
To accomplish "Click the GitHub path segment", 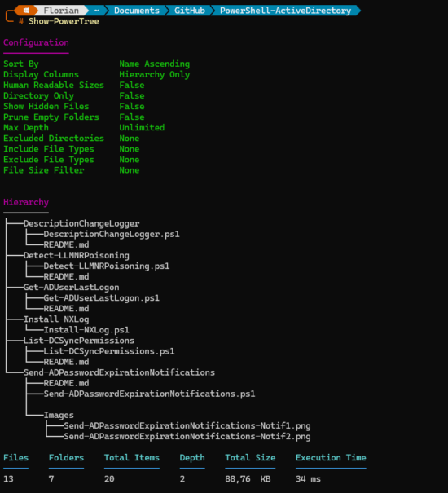I will pos(190,11).
